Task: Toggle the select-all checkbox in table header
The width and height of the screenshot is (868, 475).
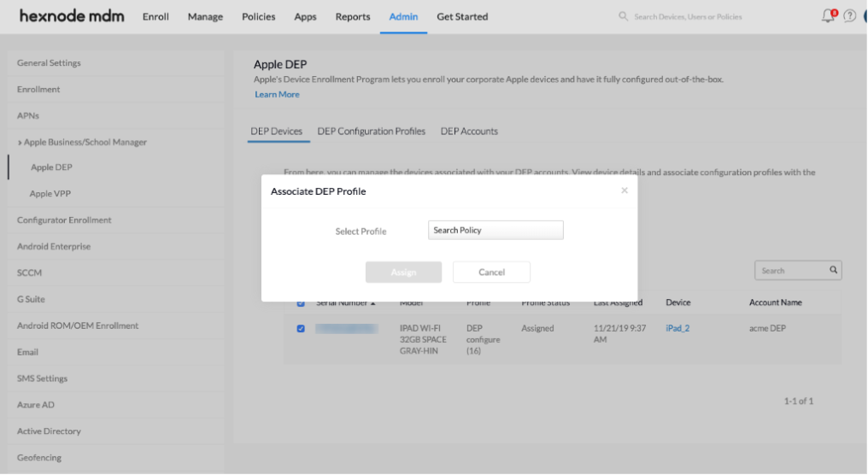Action: click(x=301, y=302)
